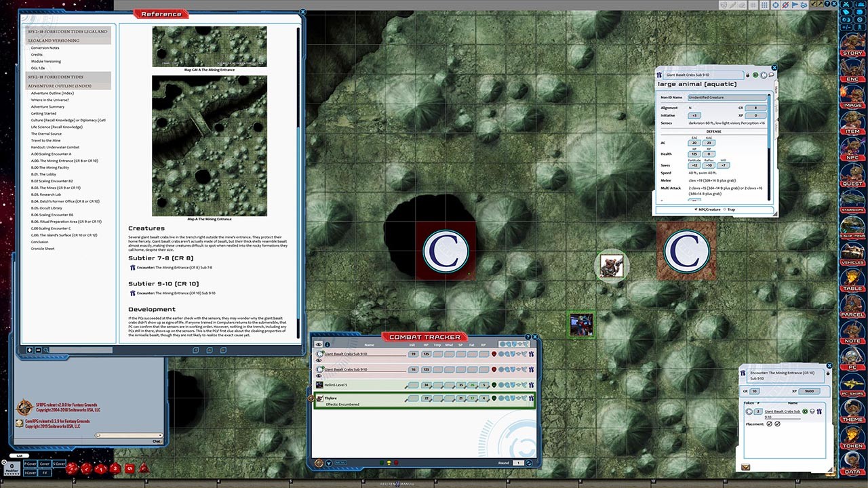Click the S-Cover modifier button
This screenshot has width=868, height=488.
click(x=59, y=464)
